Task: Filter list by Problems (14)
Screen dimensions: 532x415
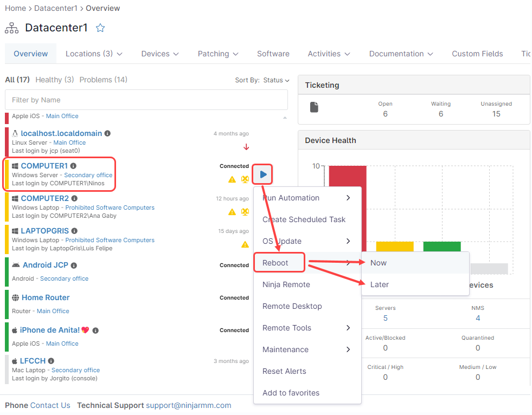Action: coord(103,80)
